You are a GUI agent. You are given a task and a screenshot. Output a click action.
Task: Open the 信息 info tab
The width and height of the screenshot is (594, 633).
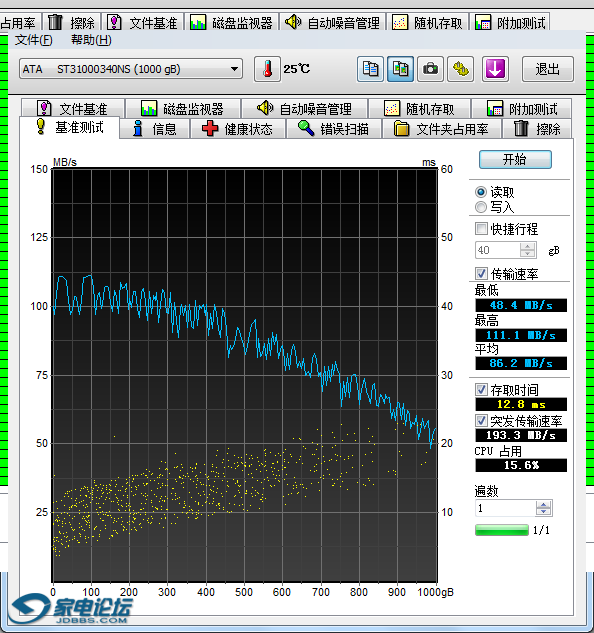[x=155, y=129]
